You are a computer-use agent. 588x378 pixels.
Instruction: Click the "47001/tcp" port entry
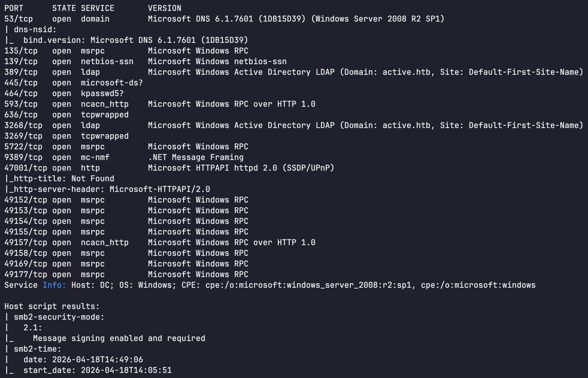click(26, 168)
